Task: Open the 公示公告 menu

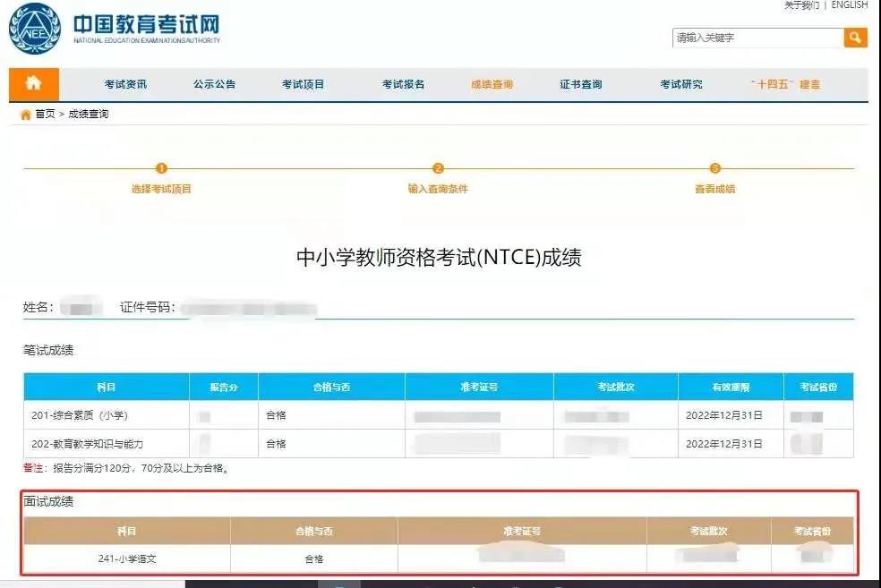Action: 214,85
